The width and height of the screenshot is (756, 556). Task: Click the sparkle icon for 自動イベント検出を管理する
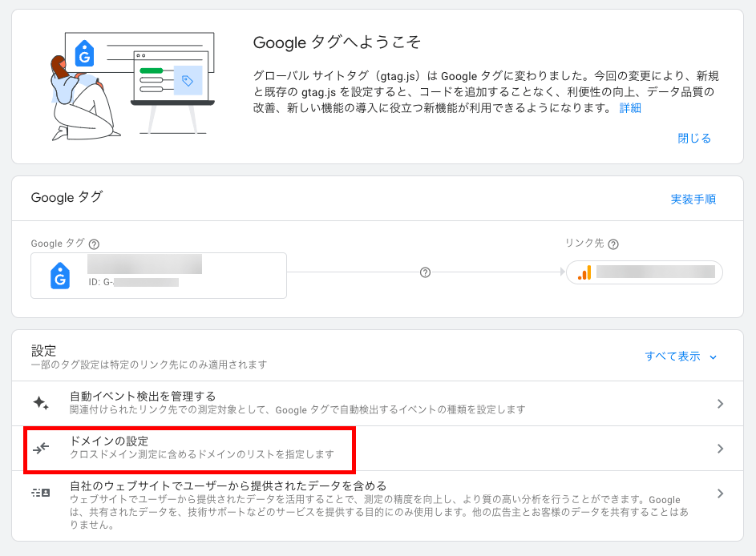(x=41, y=403)
